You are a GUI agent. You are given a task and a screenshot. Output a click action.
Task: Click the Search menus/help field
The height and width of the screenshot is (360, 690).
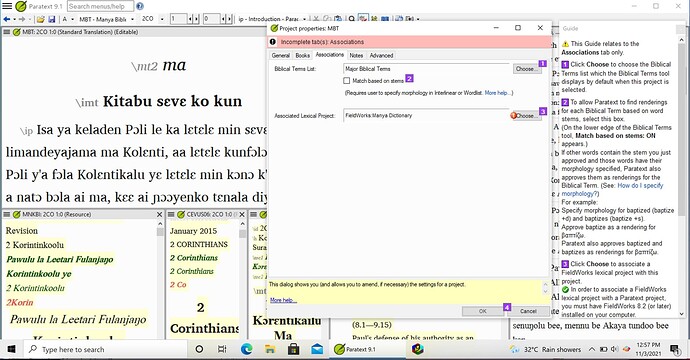click(x=100, y=6)
